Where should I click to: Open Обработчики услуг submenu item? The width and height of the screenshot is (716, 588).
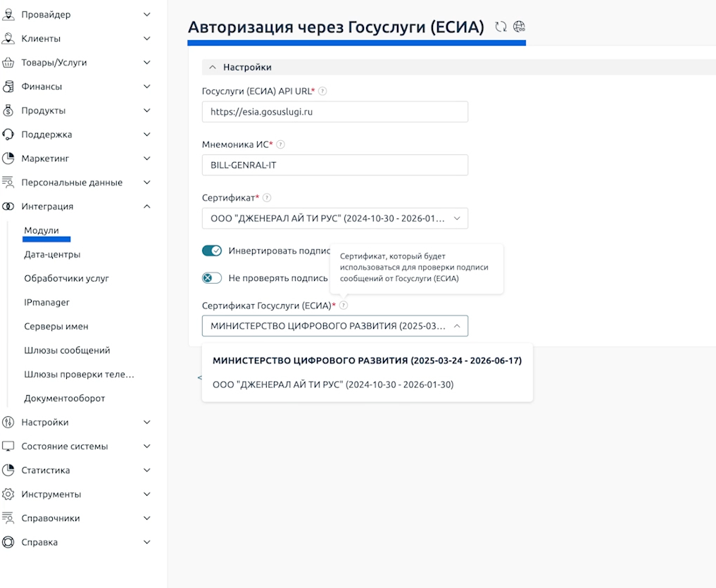click(67, 278)
